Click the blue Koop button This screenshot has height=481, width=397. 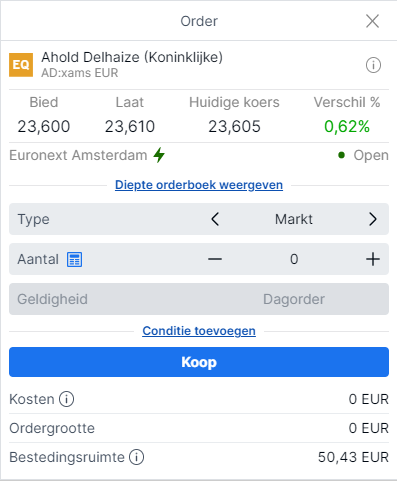coord(199,362)
